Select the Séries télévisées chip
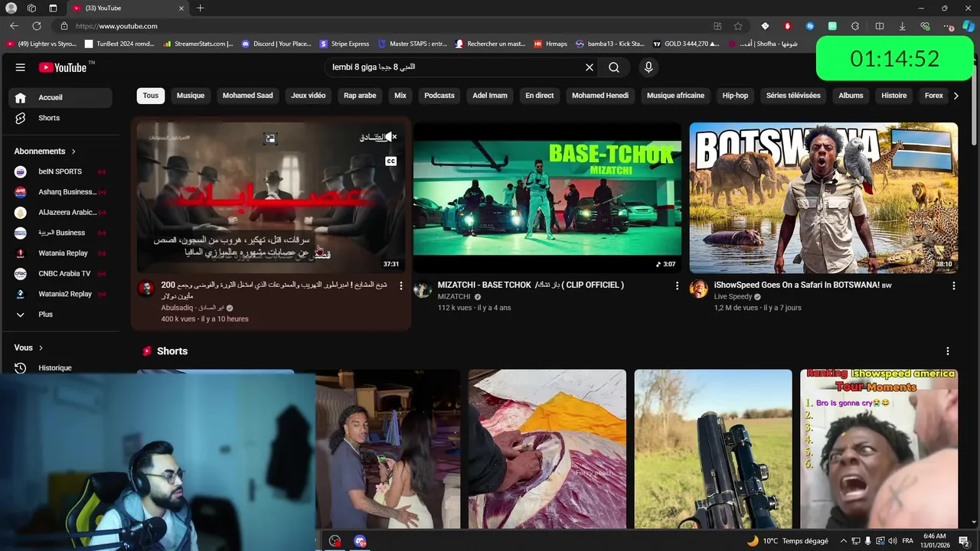This screenshot has height=551, width=980. click(793, 96)
